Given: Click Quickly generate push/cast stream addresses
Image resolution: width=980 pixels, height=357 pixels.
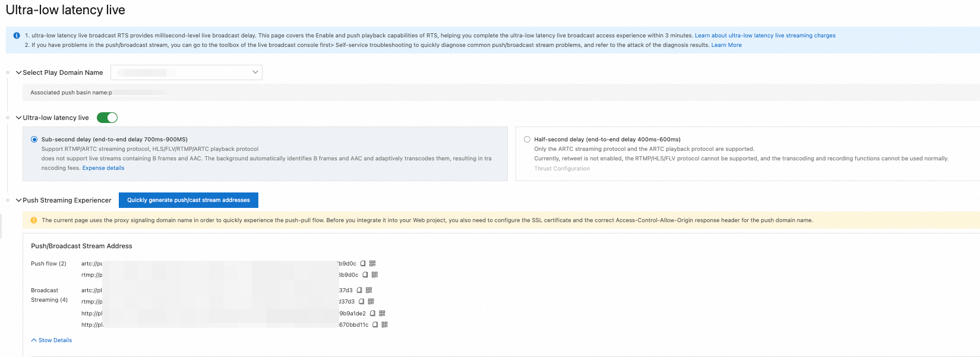Looking at the screenshot, I should 188,200.
